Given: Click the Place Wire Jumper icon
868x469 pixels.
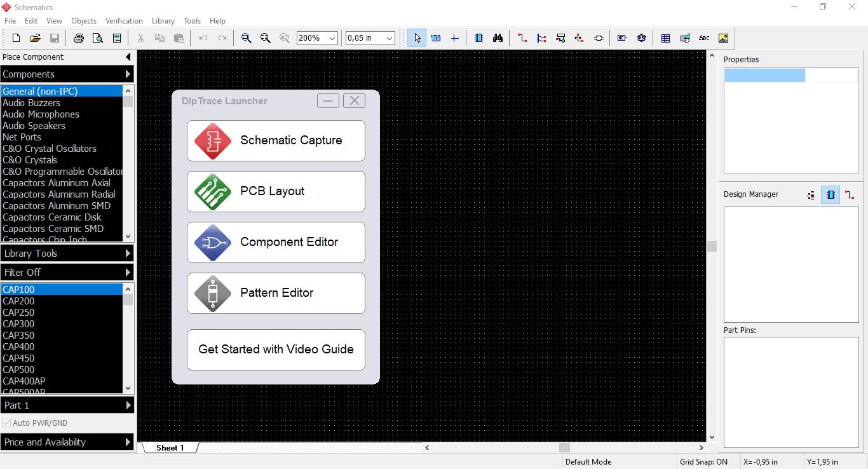Looking at the screenshot, I should pos(599,38).
